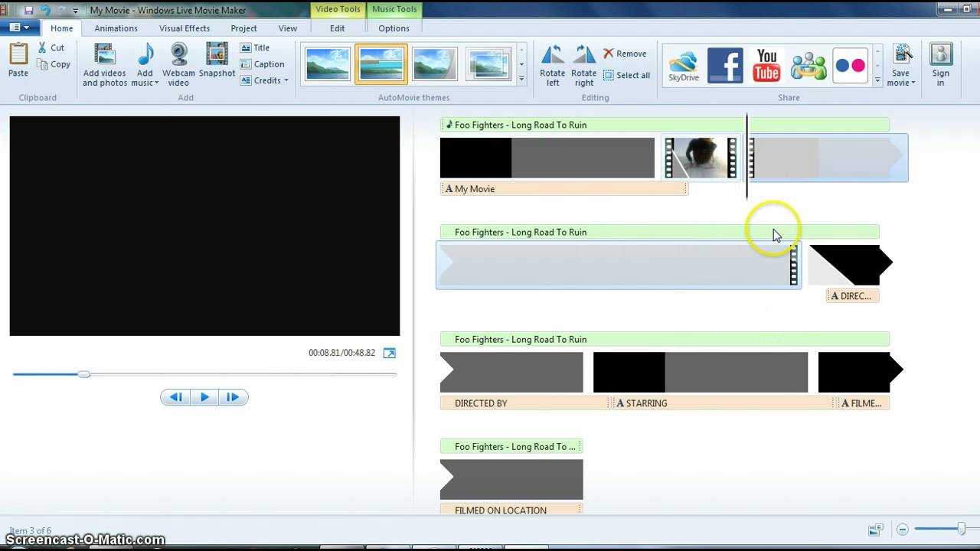Select the black credits clip above DIREC...
The height and width of the screenshot is (551, 980).
click(x=851, y=265)
